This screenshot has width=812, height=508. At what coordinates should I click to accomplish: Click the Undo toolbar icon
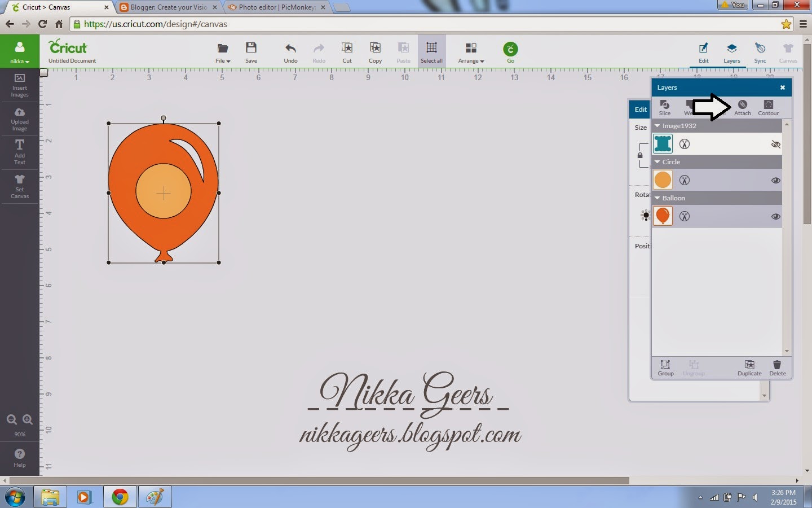290,52
